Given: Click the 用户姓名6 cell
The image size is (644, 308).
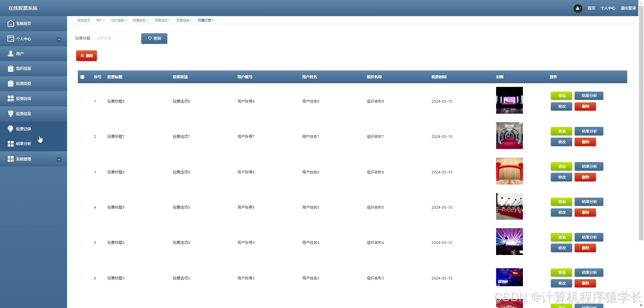Looking at the screenshot, I should pos(311,172).
